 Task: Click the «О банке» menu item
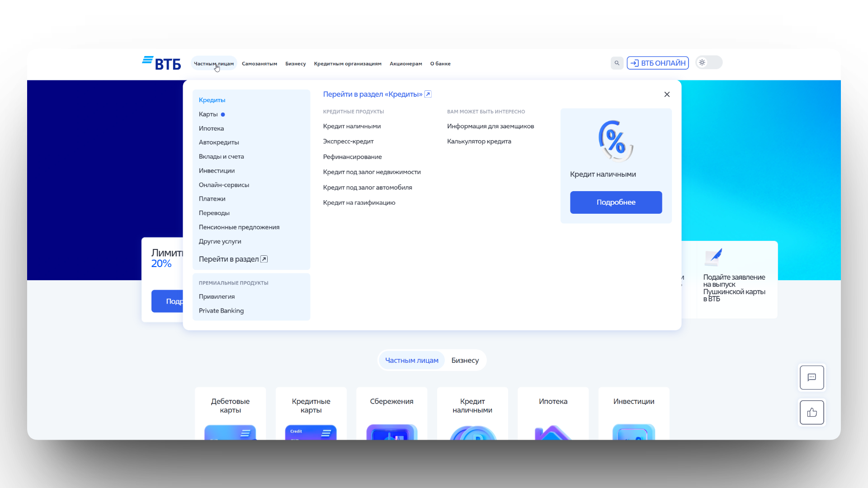pos(440,63)
